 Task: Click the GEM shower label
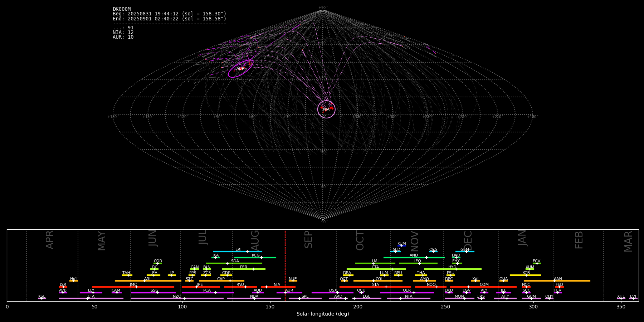tap(465, 250)
